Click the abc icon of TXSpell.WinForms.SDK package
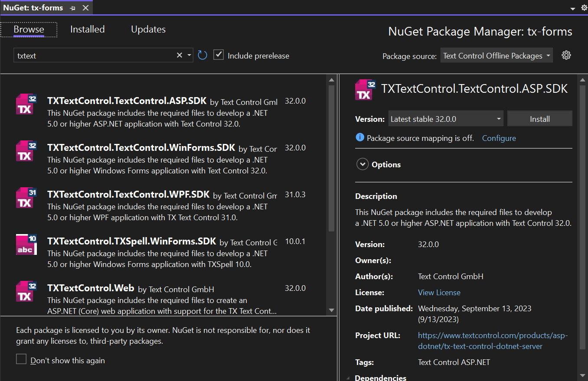The image size is (588, 381). [x=26, y=244]
